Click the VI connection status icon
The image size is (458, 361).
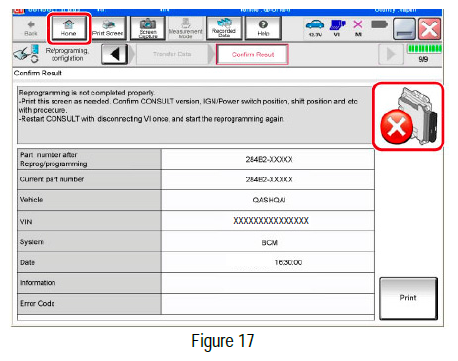pyautogui.click(x=337, y=28)
